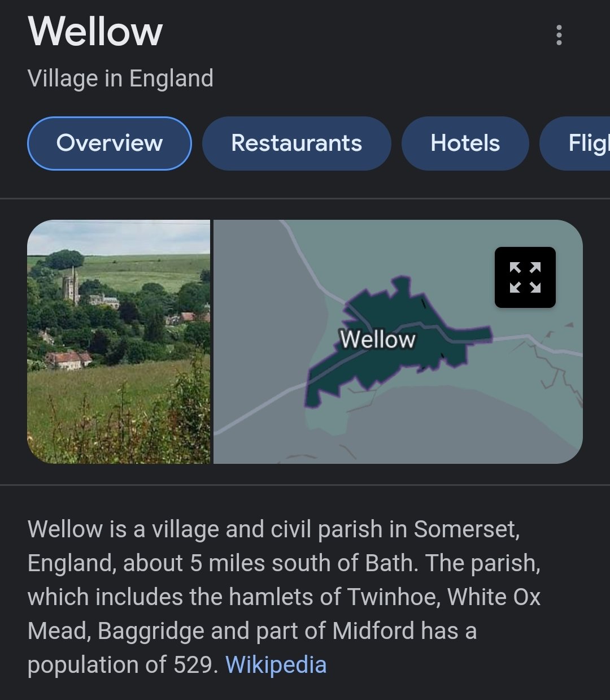Click the word Twinhoe in the description
Screen dimensions: 610x700
393,597
